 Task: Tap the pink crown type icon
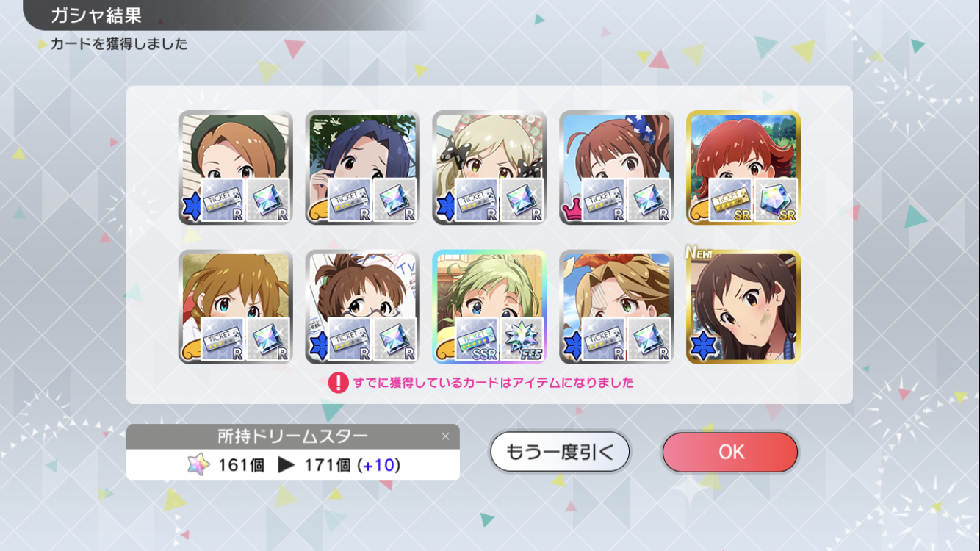572,210
